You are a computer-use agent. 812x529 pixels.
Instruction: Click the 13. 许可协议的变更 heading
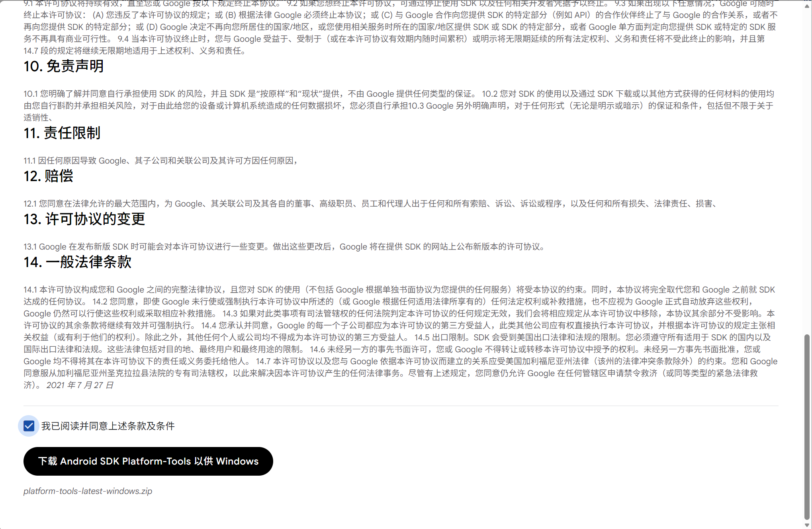[84, 219]
